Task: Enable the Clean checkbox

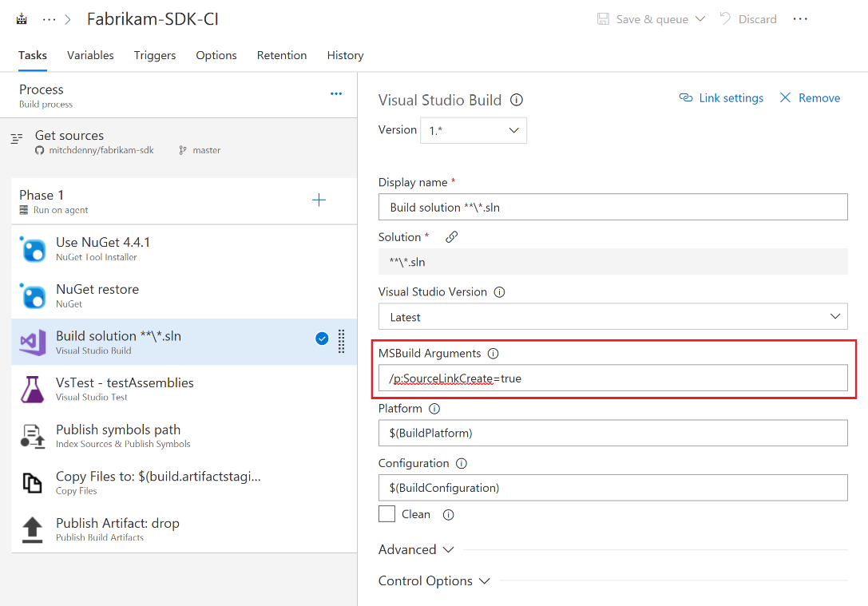Action: [x=387, y=514]
